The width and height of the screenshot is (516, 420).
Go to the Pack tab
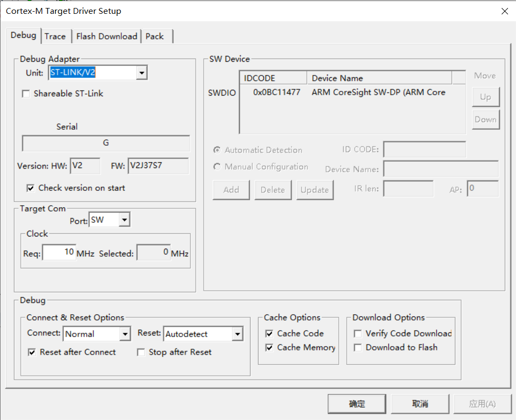click(x=155, y=36)
